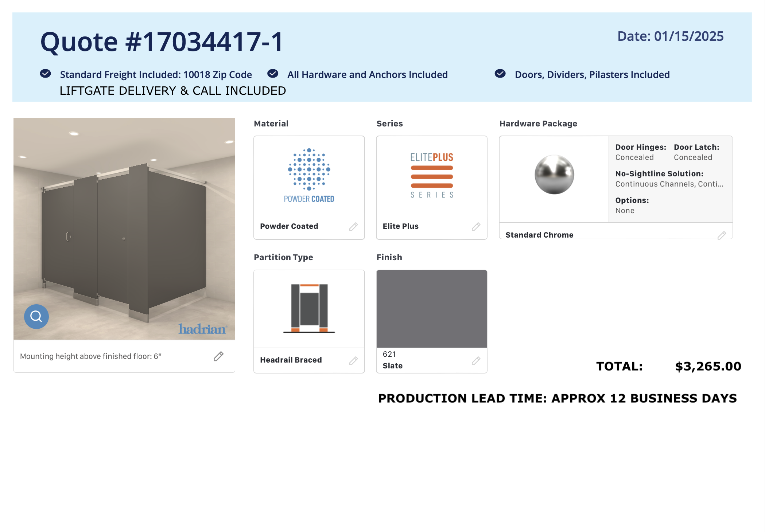Click 'All Hardware and Anchors Included' text

click(x=368, y=75)
